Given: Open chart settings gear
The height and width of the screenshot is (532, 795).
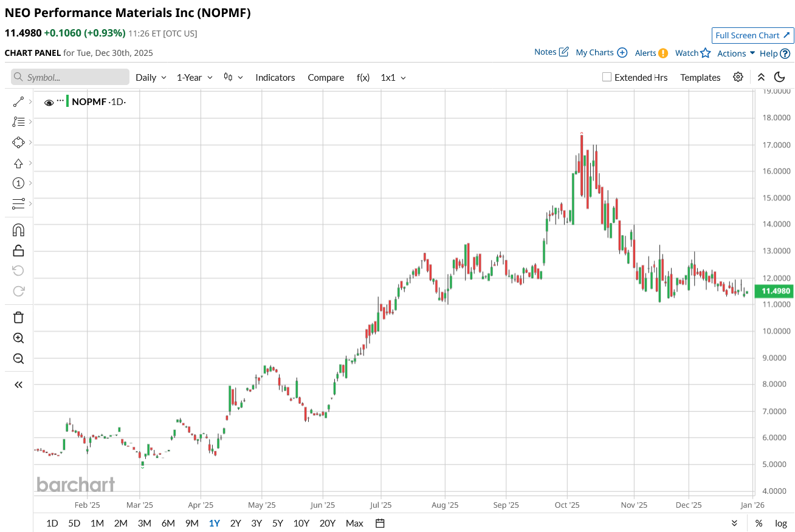Looking at the screenshot, I should tap(738, 77).
